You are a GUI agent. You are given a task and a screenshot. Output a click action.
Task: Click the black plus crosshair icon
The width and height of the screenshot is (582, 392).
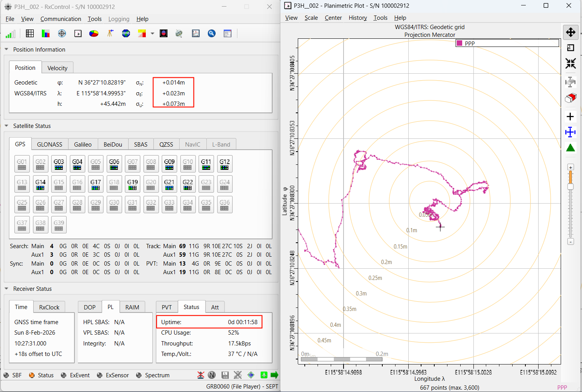[x=570, y=117]
